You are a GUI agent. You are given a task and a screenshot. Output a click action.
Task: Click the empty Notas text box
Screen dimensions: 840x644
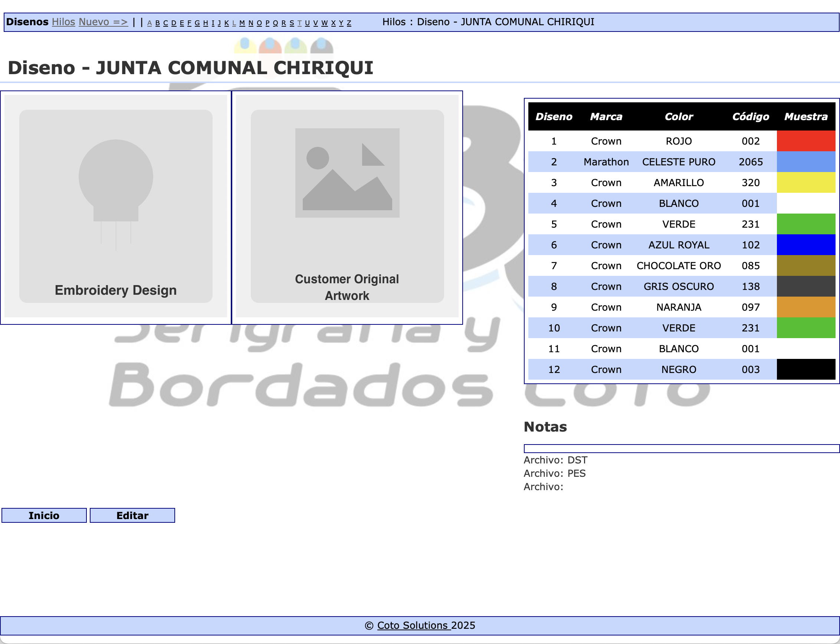click(681, 449)
